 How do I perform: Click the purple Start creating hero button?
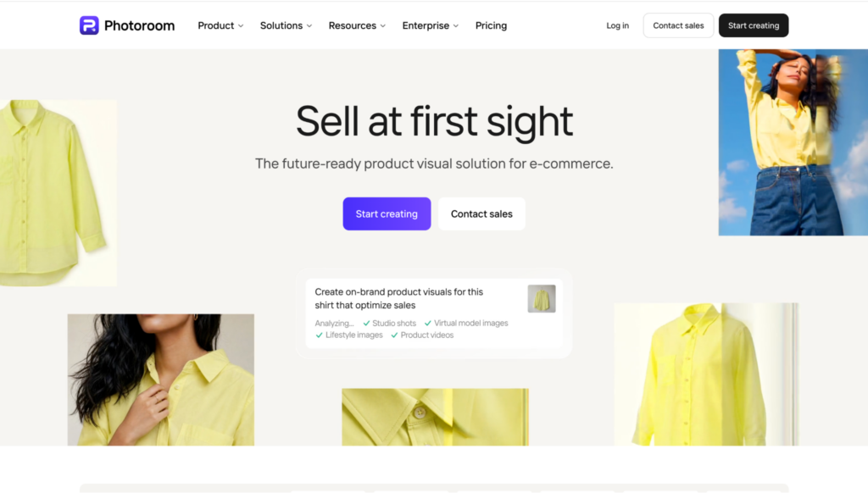[387, 213]
